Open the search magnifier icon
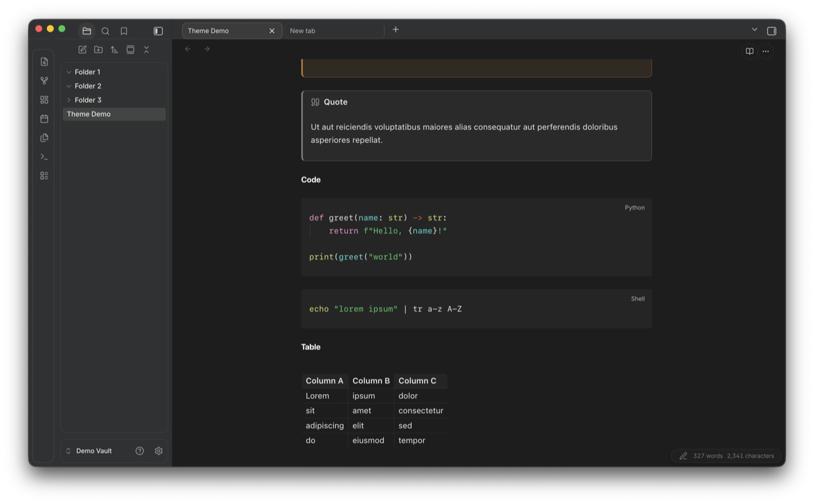 tap(106, 31)
